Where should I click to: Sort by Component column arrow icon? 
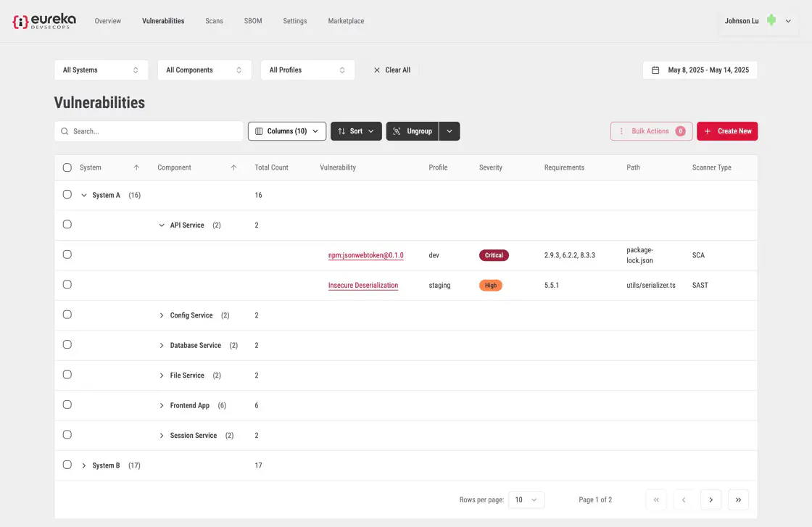pyautogui.click(x=233, y=167)
